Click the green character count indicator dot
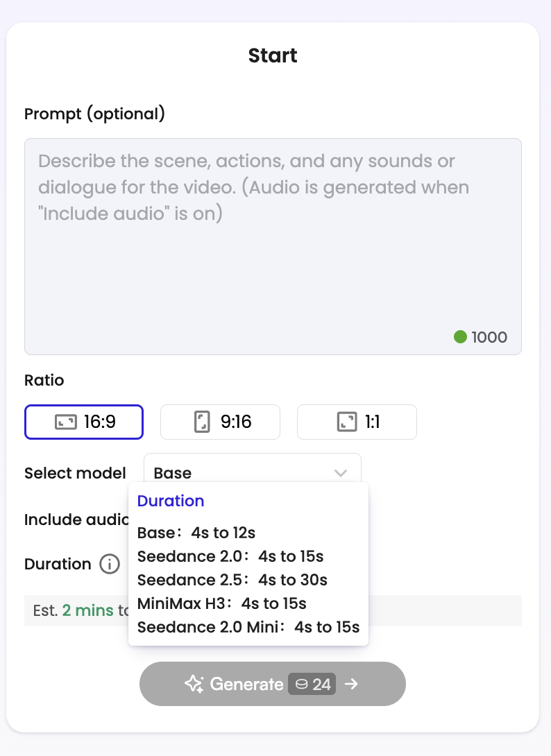This screenshot has width=551, height=756. (x=460, y=336)
